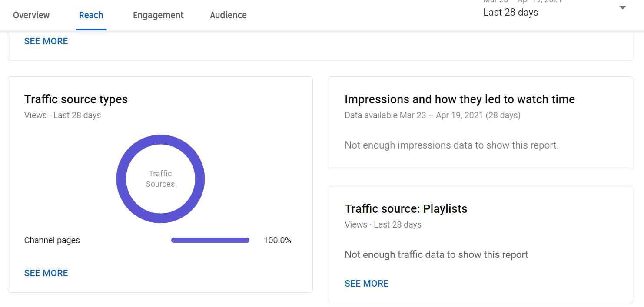Select the Channel pages row label

pyautogui.click(x=52, y=240)
